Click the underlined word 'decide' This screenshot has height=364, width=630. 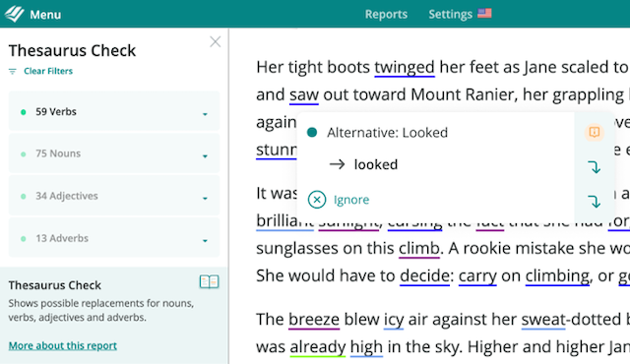pos(424,275)
